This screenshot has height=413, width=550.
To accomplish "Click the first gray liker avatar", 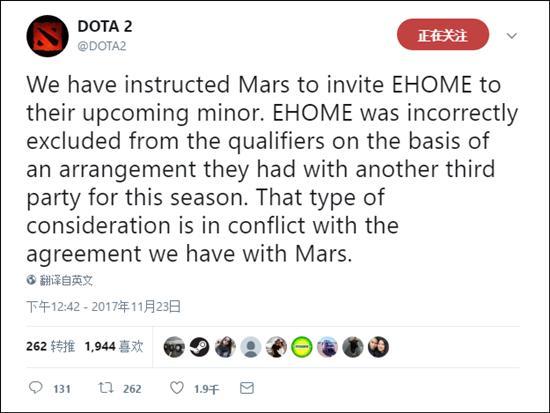I will coord(174,347).
